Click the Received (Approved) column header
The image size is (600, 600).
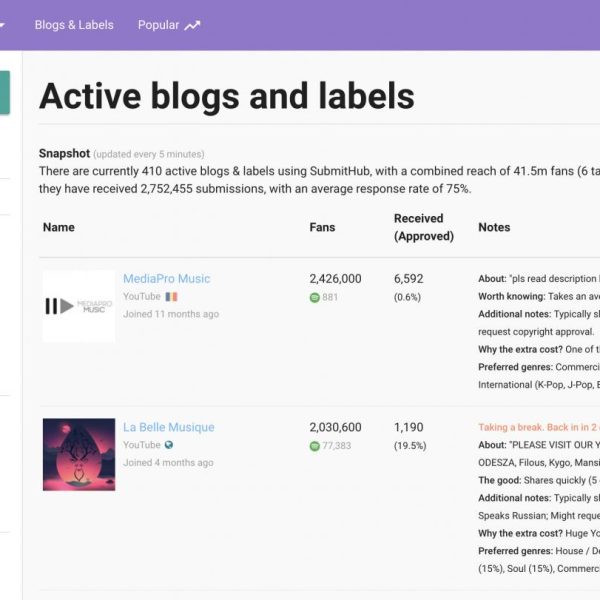424,227
